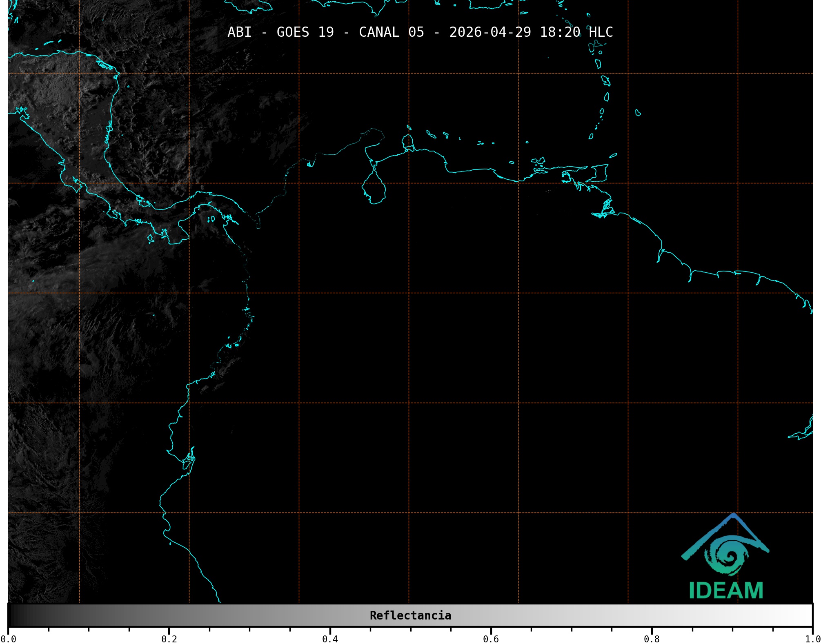
Task: Click the 'CANAL 05' text in the header
Action: (391, 32)
